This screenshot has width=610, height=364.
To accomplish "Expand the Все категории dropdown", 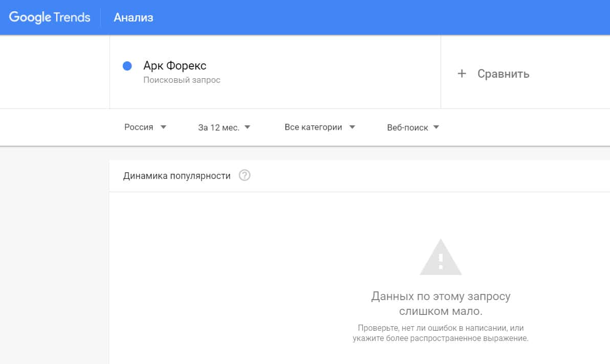I will coord(313,127).
